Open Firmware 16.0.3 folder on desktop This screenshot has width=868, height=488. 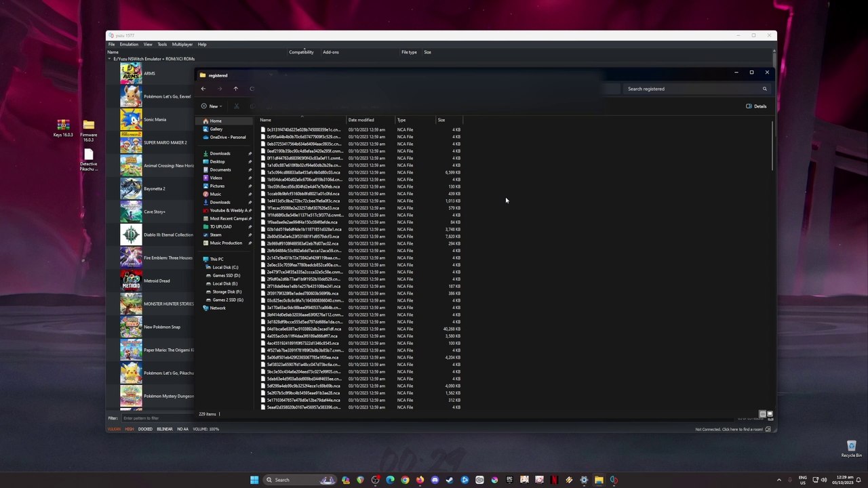pos(88,130)
